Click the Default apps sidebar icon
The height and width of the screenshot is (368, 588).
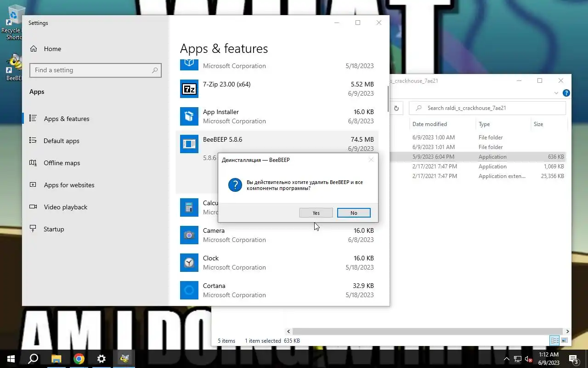tap(33, 140)
